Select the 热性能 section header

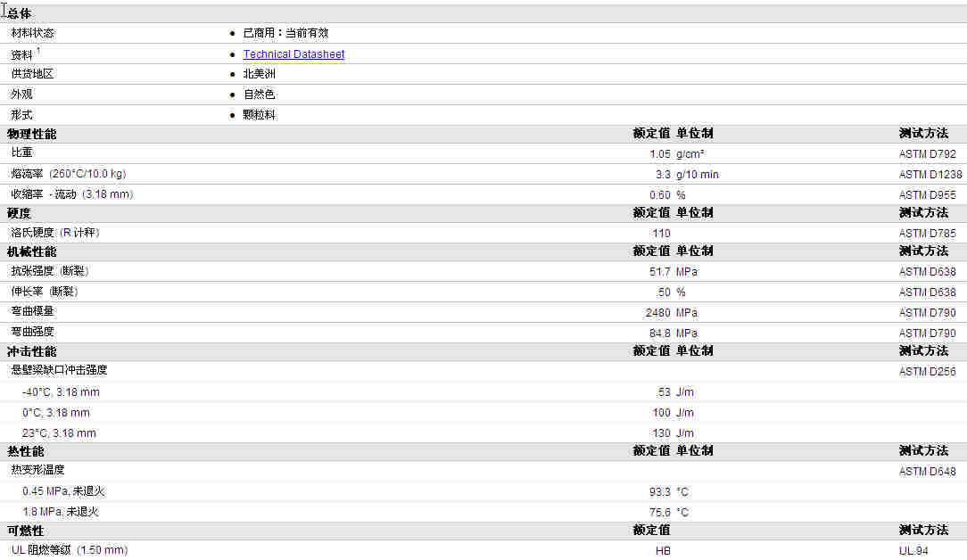tap(25, 451)
